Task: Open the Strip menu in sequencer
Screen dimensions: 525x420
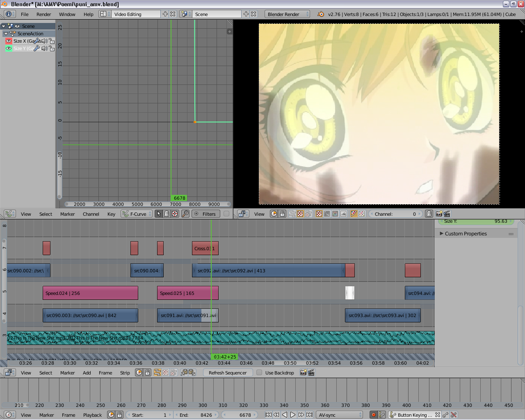Action: pyautogui.click(x=125, y=373)
